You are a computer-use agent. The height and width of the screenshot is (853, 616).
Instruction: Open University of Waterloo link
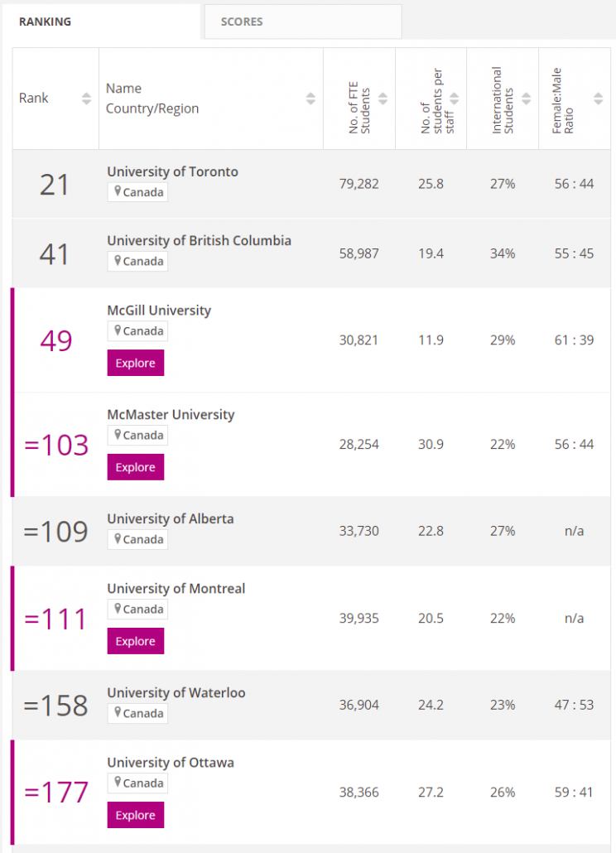(176, 692)
